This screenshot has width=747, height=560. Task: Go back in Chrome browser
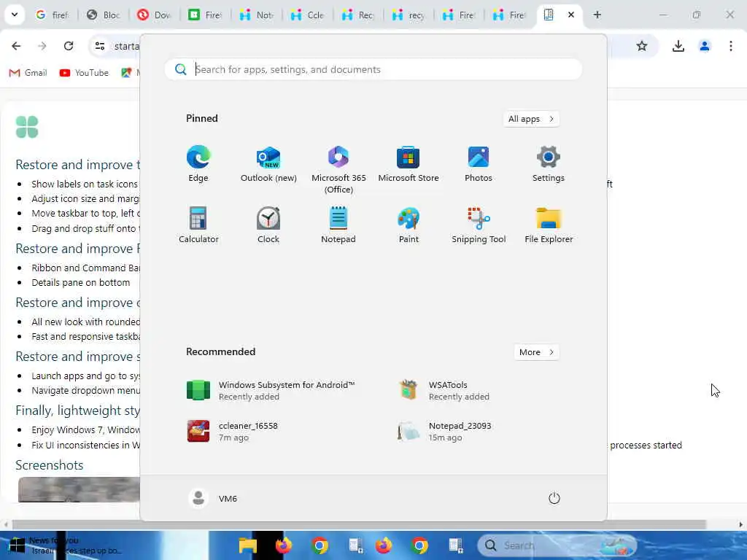point(16,46)
